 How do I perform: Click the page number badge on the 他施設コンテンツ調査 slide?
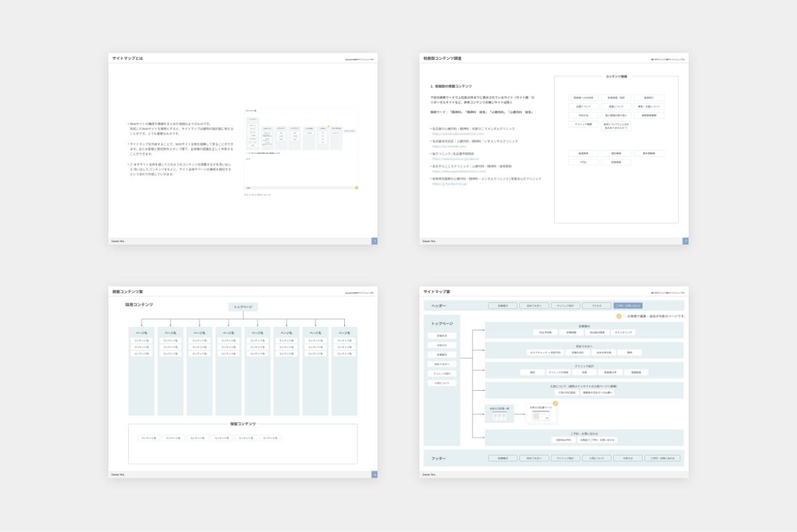[686, 241]
